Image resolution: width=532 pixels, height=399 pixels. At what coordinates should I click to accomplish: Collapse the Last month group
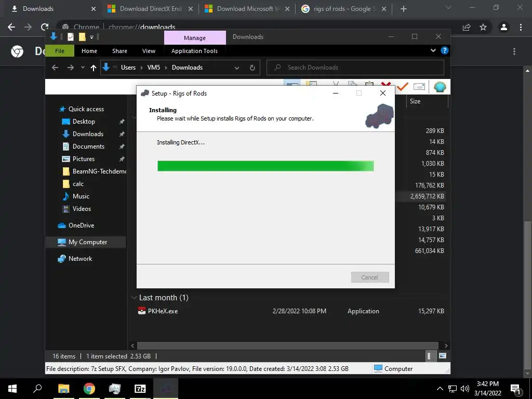[x=134, y=298]
